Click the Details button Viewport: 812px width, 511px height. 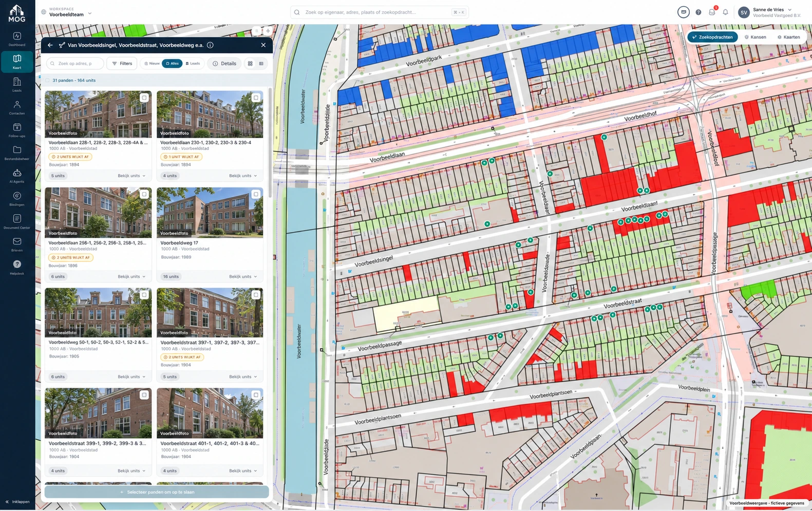224,64
